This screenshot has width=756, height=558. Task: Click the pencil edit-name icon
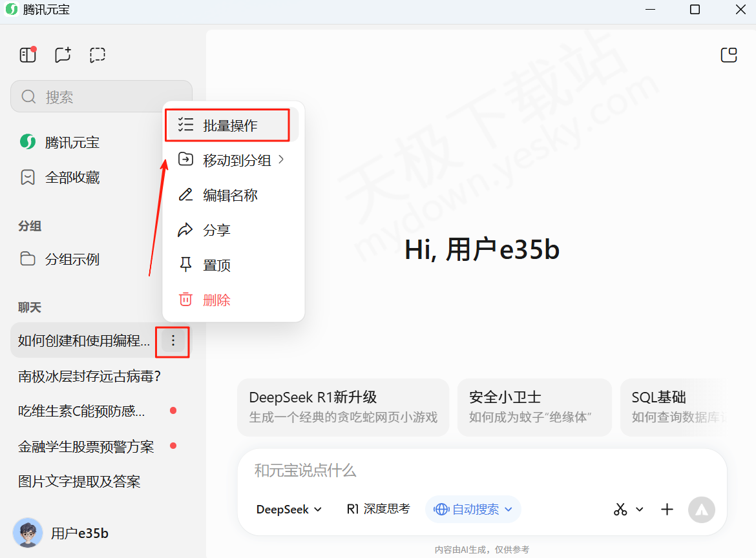[185, 194]
